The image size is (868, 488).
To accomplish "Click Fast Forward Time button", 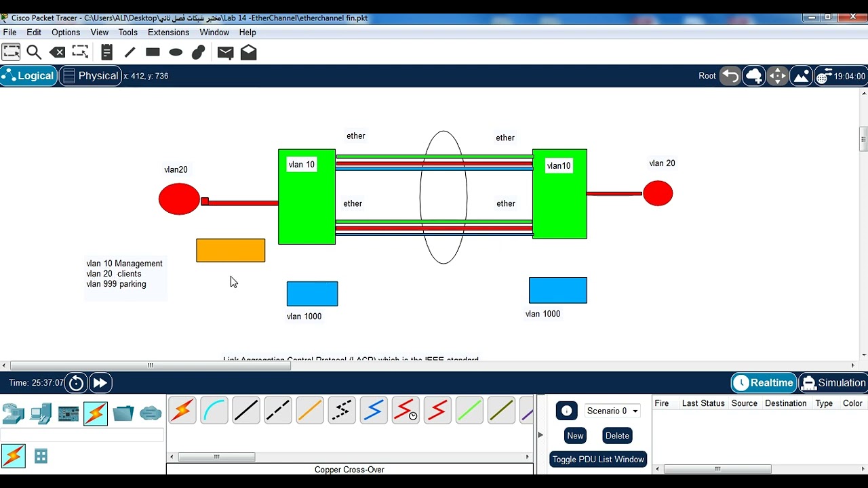I will pos(100,383).
